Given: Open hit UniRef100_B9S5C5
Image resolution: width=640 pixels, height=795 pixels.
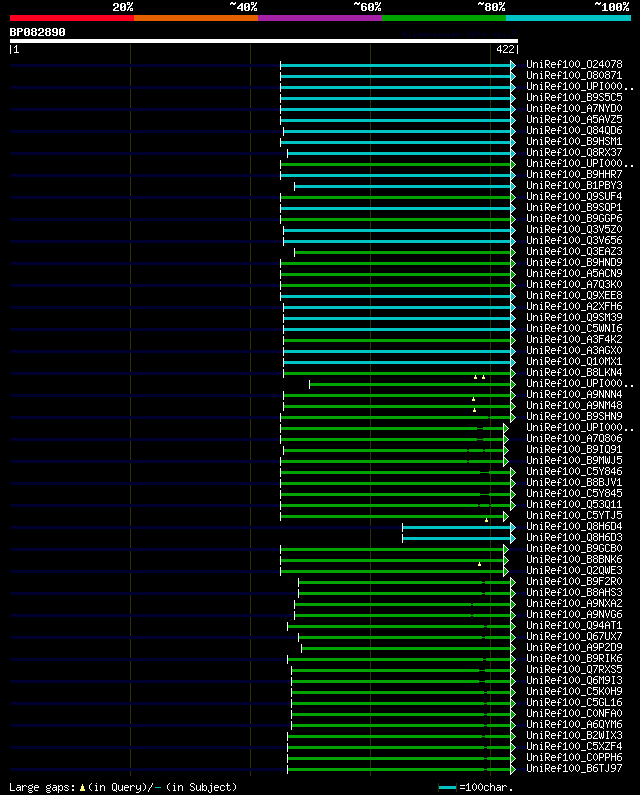Looking at the screenshot, I should (574, 97).
